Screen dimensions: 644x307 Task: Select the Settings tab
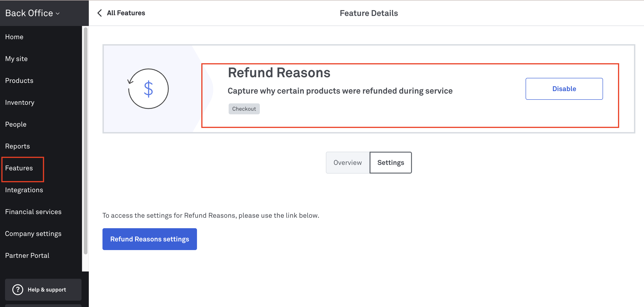coord(391,163)
